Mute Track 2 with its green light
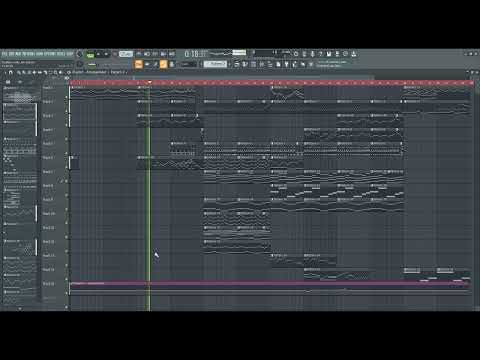Screen dimensions: 480x360 [67, 111]
